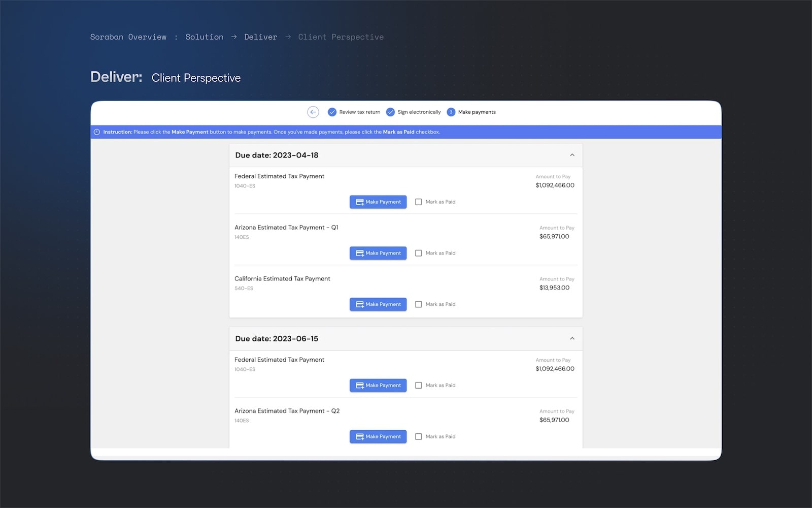The width and height of the screenshot is (812, 508).
Task: Check Mark as Paid for Arizona Q1 payment
Action: (419, 253)
